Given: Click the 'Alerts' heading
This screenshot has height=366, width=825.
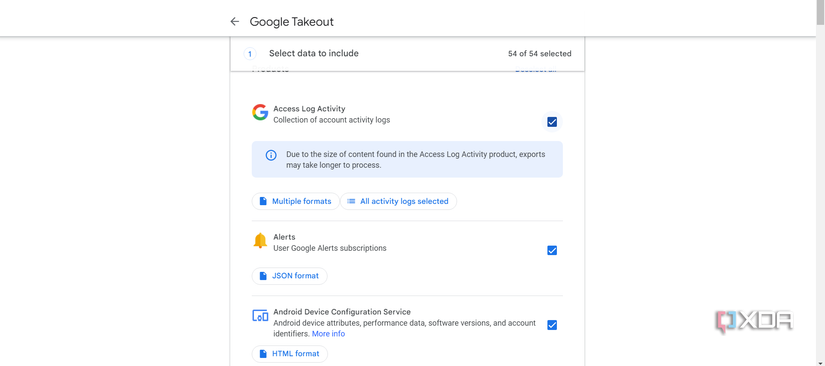Looking at the screenshot, I should [x=284, y=237].
